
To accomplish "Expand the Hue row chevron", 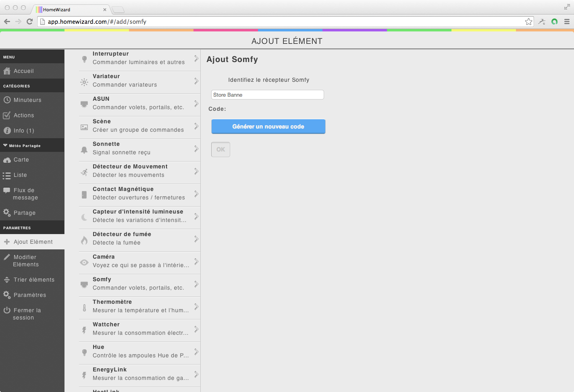I will click(196, 352).
